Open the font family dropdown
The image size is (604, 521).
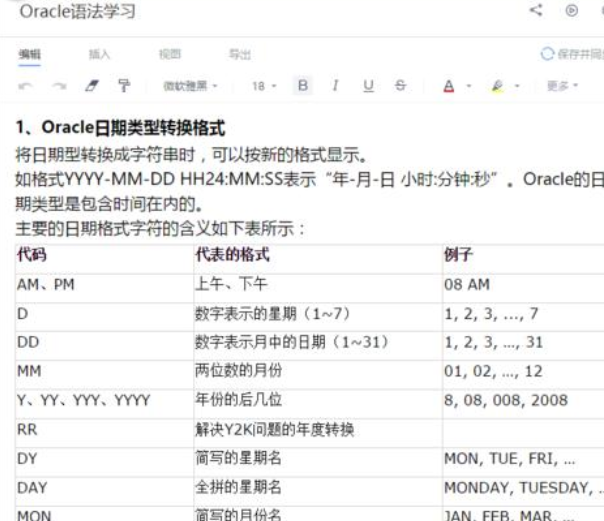pyautogui.click(x=190, y=85)
